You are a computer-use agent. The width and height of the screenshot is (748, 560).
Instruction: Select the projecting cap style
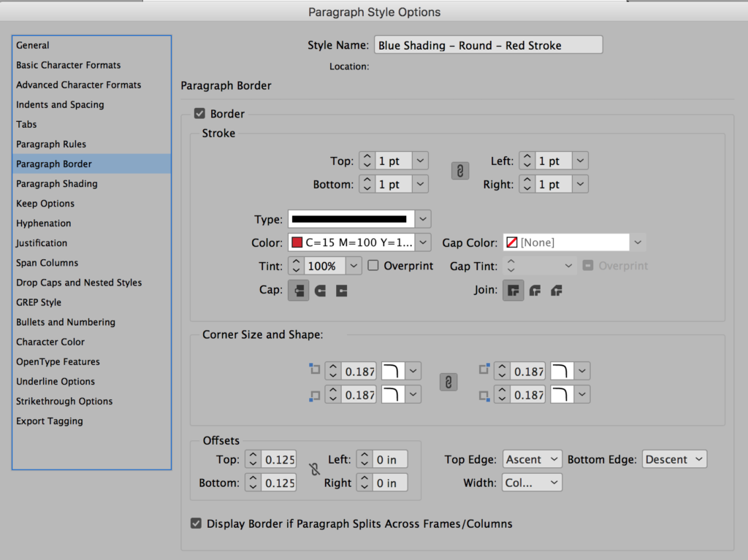[340, 291]
